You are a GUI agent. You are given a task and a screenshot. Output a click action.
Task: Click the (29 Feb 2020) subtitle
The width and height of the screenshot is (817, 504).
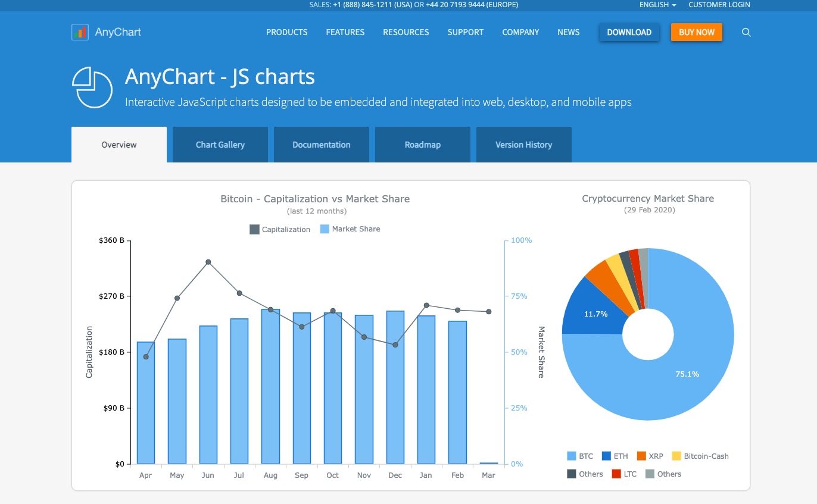click(x=650, y=210)
